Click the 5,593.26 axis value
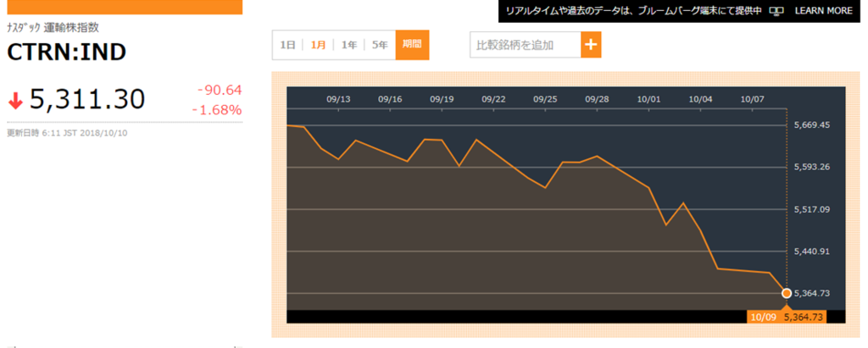Viewport: 868px width, 348px height. coord(811,167)
